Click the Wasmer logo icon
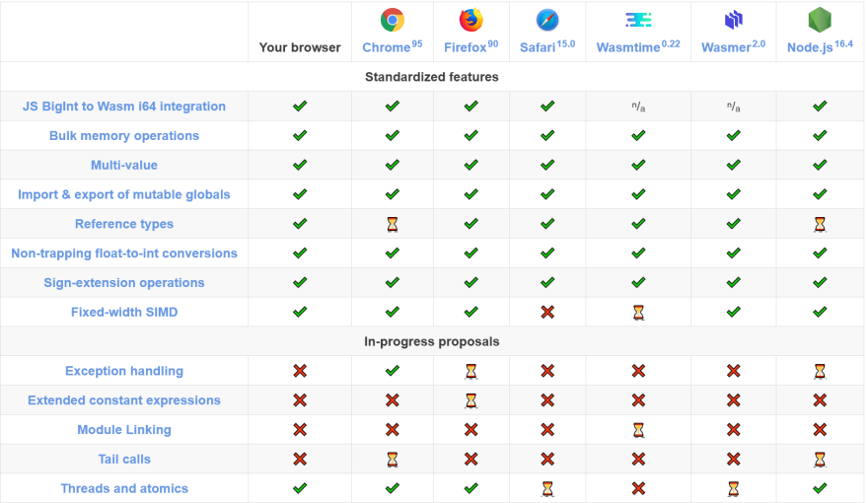 tap(733, 21)
